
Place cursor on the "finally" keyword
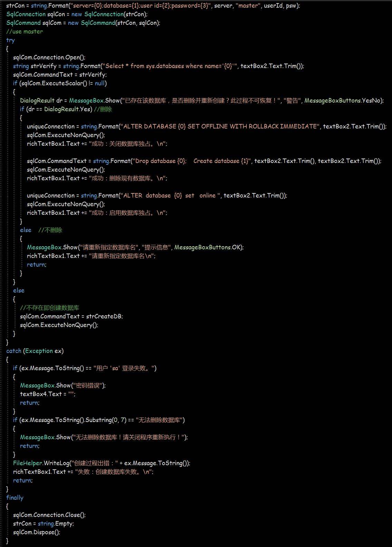coord(15,498)
